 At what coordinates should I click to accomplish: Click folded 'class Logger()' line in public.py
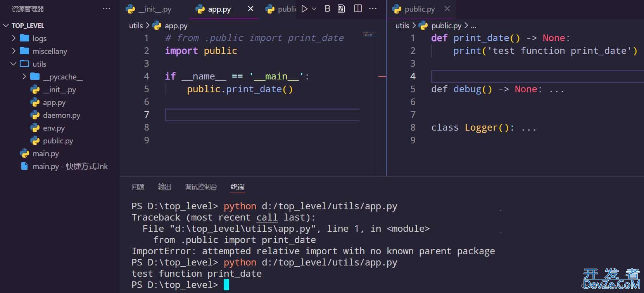(x=483, y=128)
